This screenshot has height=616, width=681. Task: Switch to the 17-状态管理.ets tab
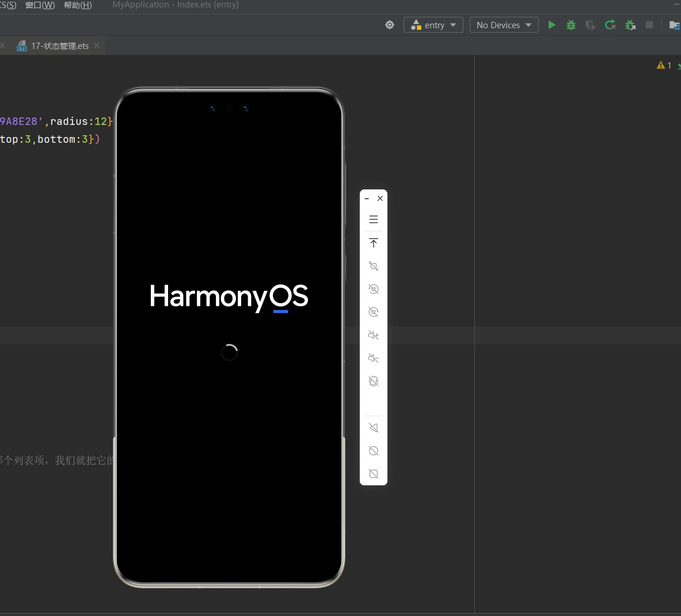tap(59, 46)
